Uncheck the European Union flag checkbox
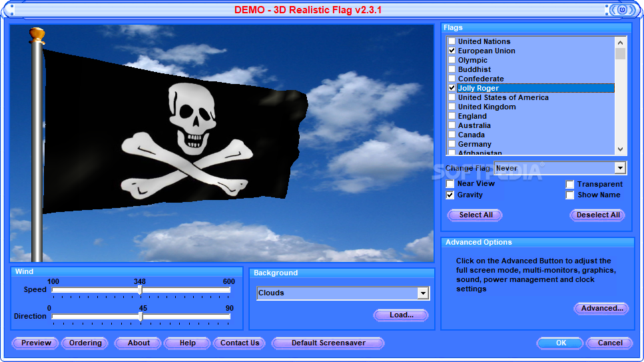644x362 pixels. click(x=452, y=51)
